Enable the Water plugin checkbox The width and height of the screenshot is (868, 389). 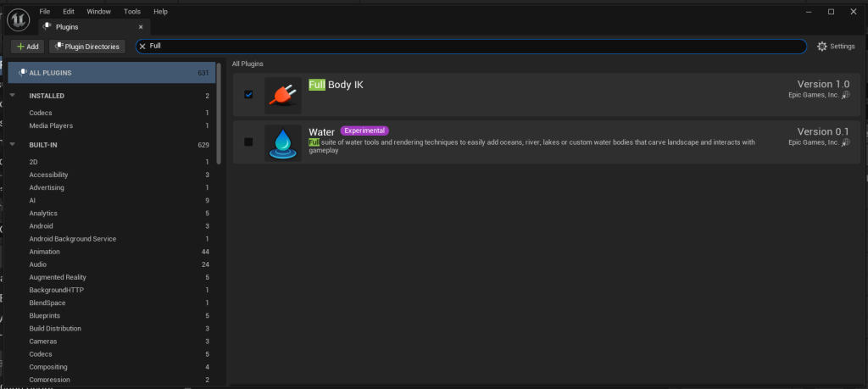click(x=248, y=142)
